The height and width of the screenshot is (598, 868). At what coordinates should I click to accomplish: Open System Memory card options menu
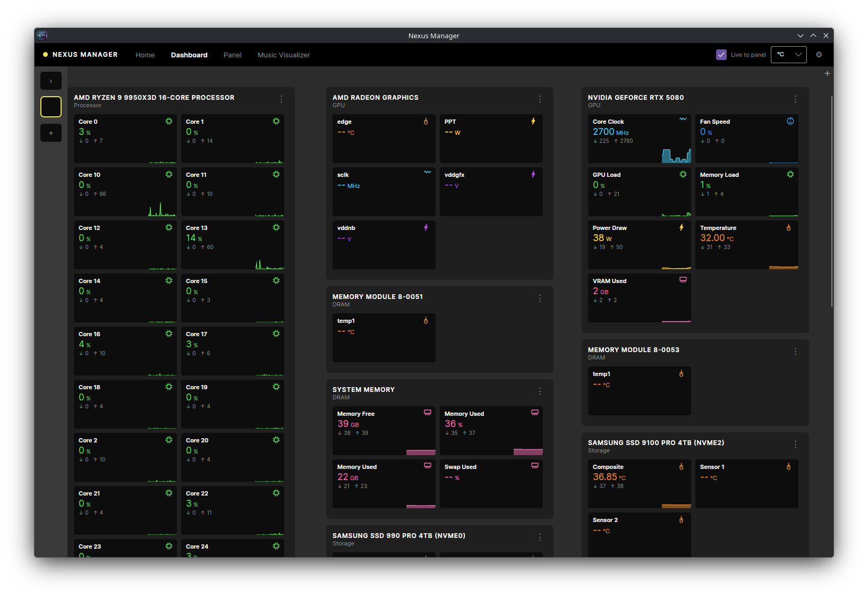pos(540,391)
